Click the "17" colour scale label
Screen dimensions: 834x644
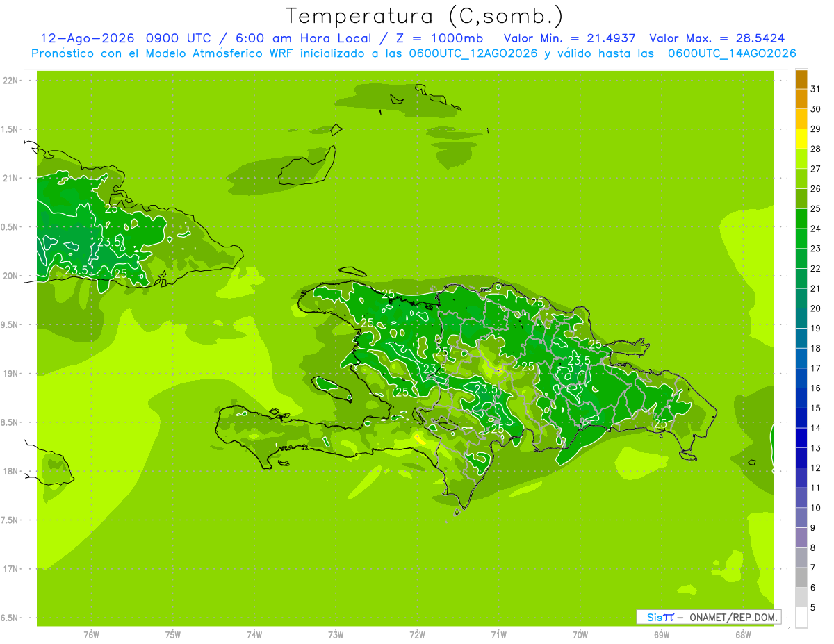point(816,368)
